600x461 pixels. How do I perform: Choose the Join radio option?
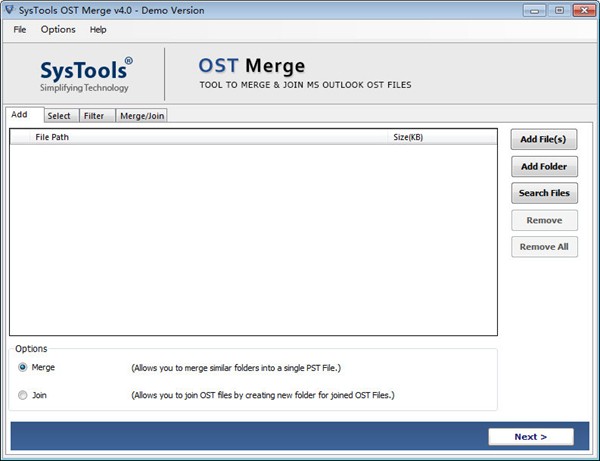23,395
